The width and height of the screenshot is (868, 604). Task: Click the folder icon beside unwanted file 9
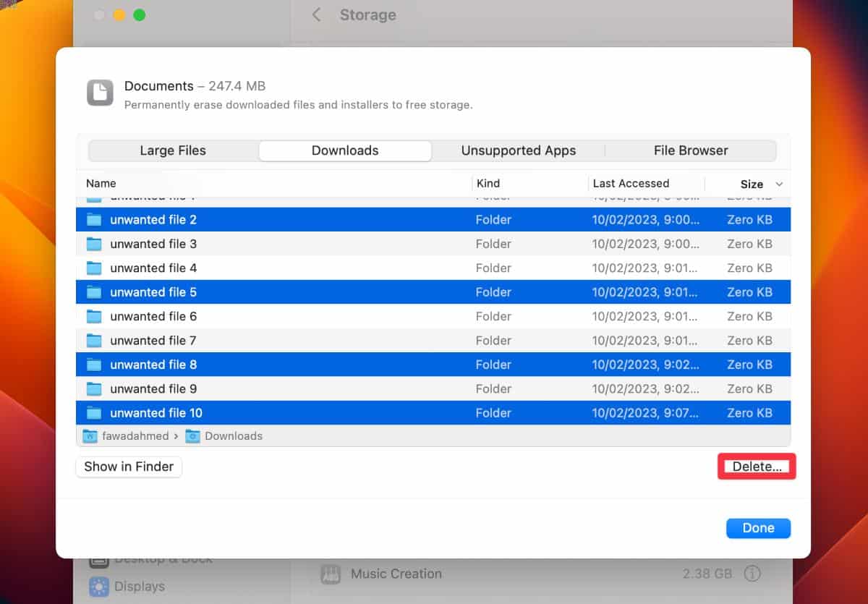click(93, 388)
